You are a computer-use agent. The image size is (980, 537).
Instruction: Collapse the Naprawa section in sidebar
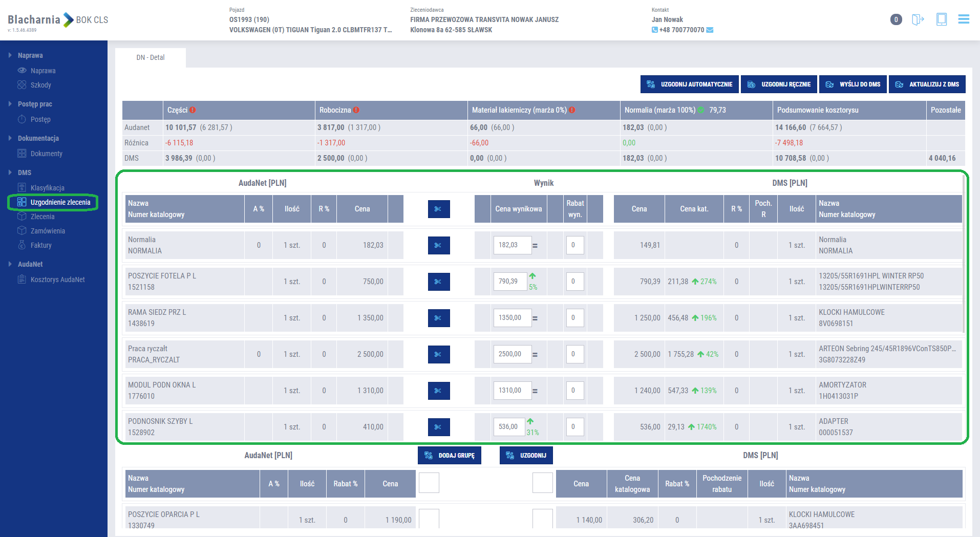click(x=10, y=55)
